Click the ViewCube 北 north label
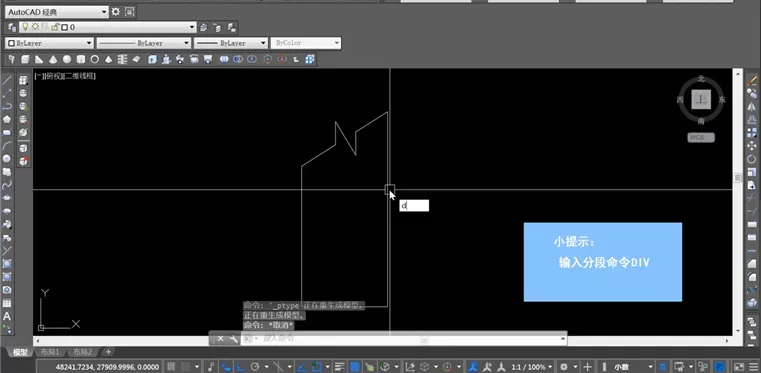761x373 pixels. [701, 78]
